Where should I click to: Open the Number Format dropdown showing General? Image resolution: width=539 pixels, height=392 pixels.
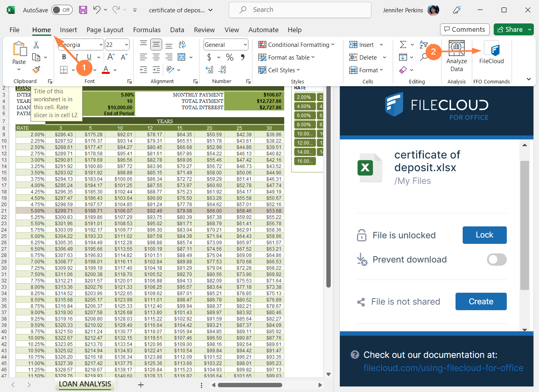coord(226,45)
